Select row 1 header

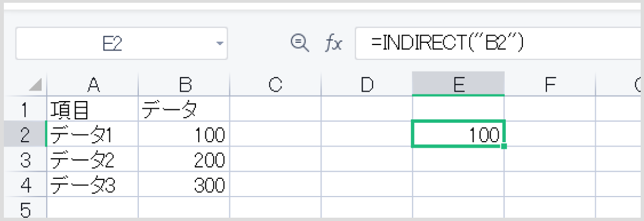coord(26,109)
